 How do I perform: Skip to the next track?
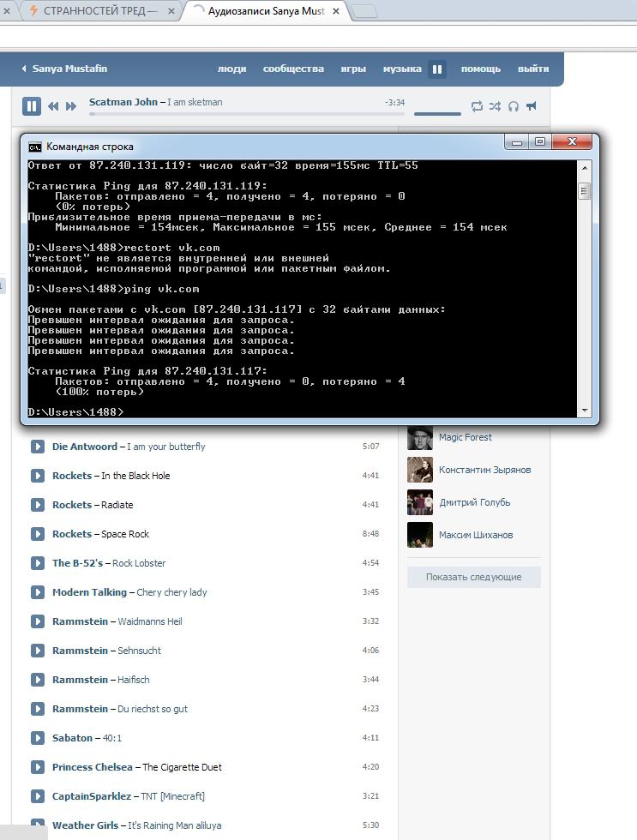70,106
